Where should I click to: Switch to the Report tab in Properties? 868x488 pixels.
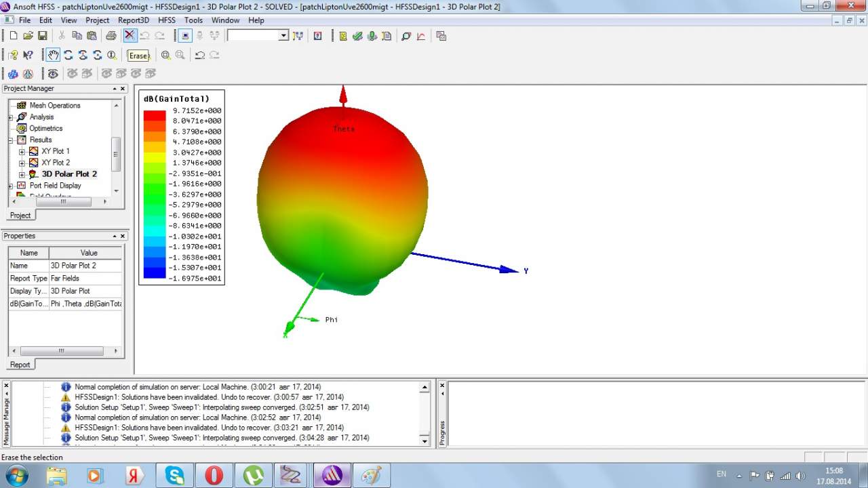(20, 365)
